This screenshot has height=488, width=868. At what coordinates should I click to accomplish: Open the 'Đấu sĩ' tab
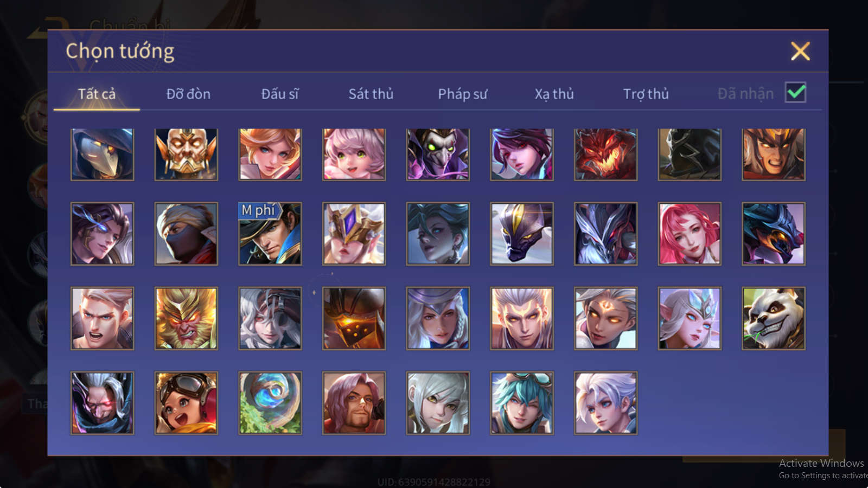280,94
